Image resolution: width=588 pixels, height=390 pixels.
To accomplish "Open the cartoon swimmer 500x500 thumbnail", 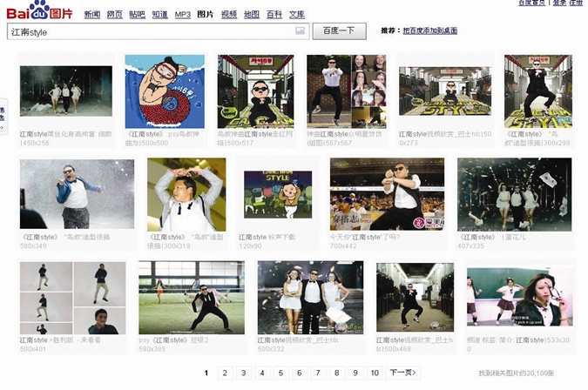I will 165,91.
